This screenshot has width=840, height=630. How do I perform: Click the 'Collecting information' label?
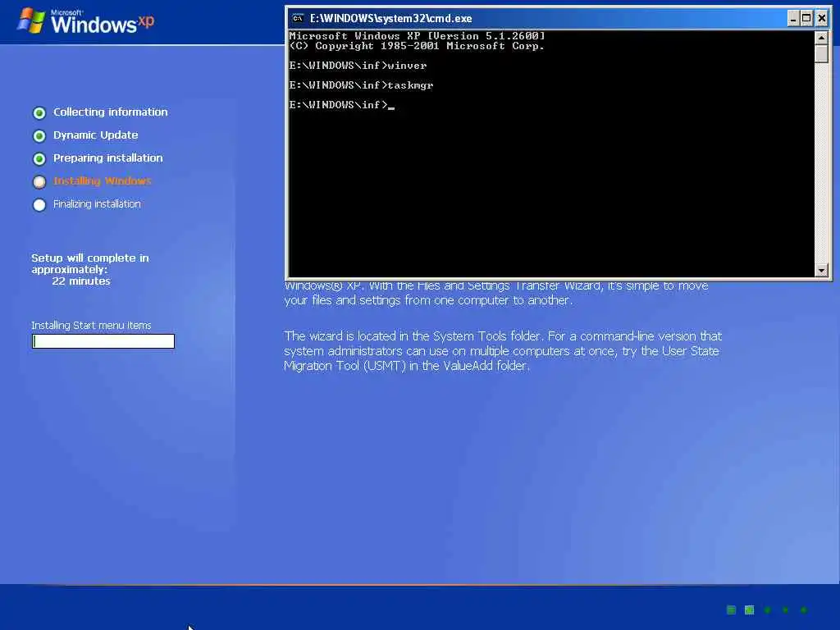(x=111, y=112)
